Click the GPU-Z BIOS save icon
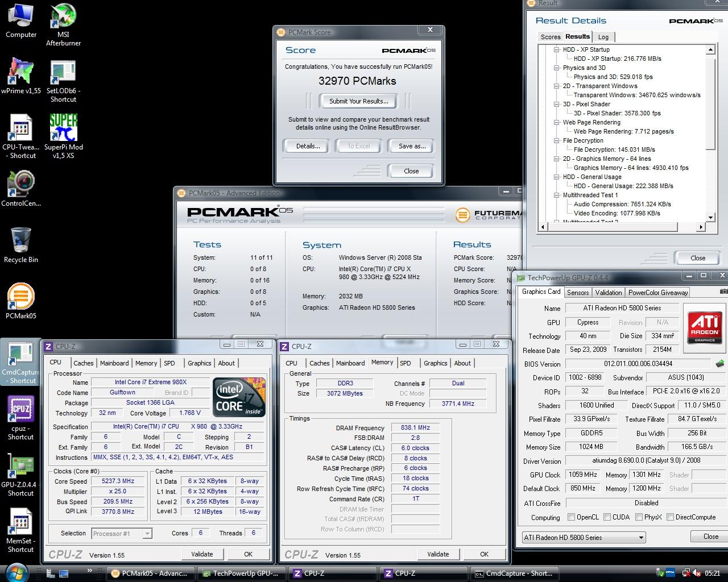This screenshot has height=582, width=728. (x=720, y=363)
